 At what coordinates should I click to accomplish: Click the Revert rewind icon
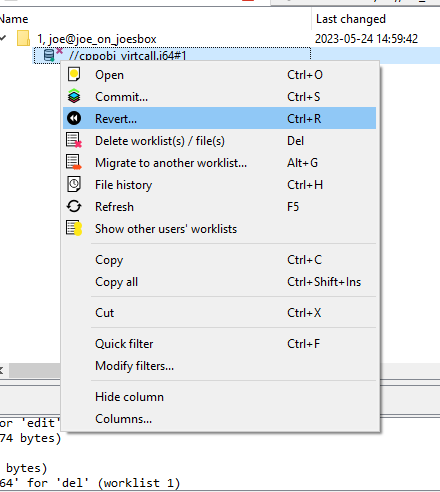click(74, 118)
